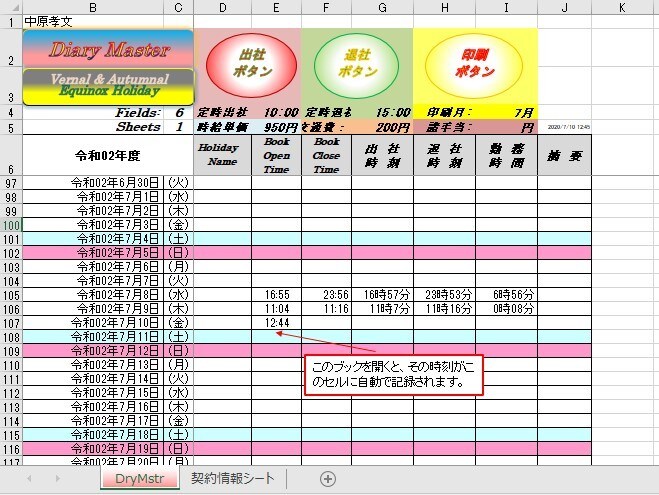This screenshot has width=659, height=495.
Task: Click the Book Open Time heading
Action: (x=276, y=155)
